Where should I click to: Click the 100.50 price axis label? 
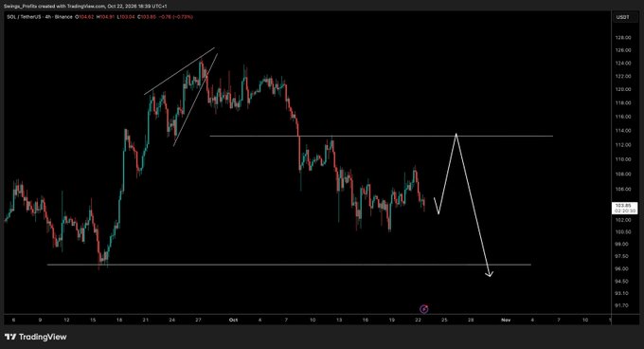(x=622, y=232)
